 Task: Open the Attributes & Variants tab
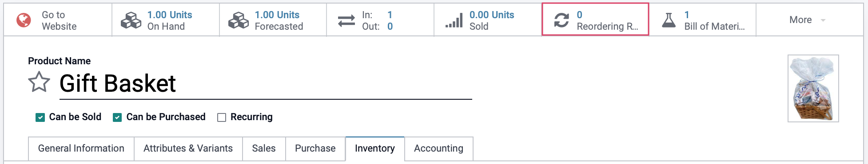click(x=188, y=148)
